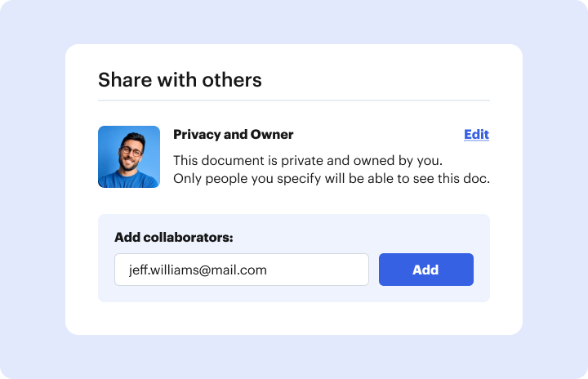Click the word "Share" in the dialog title
Screen dimensions: 588x379
119,79
